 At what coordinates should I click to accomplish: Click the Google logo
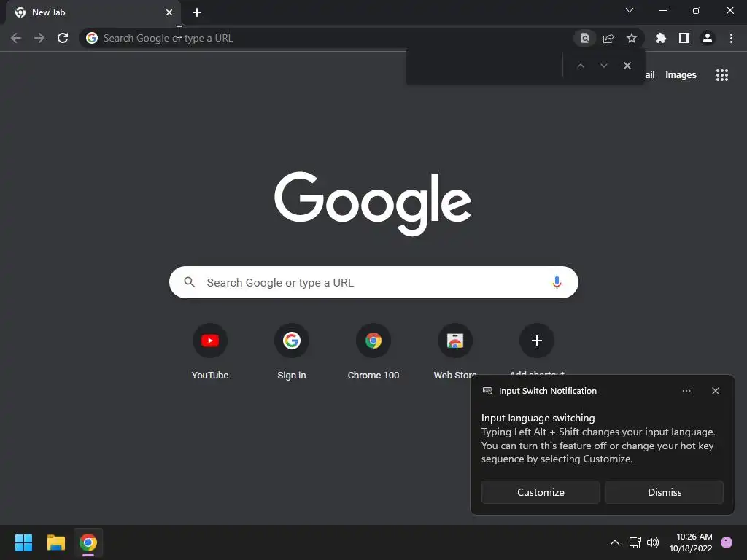pyautogui.click(x=373, y=203)
